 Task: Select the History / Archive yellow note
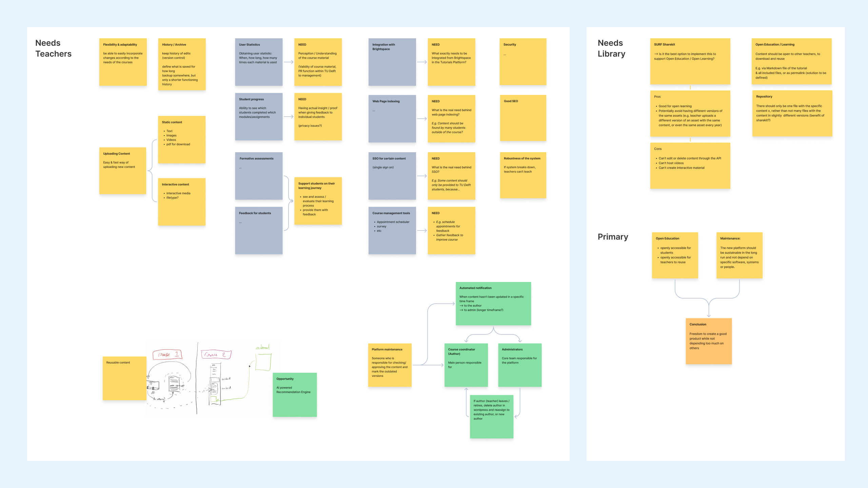[x=182, y=64]
